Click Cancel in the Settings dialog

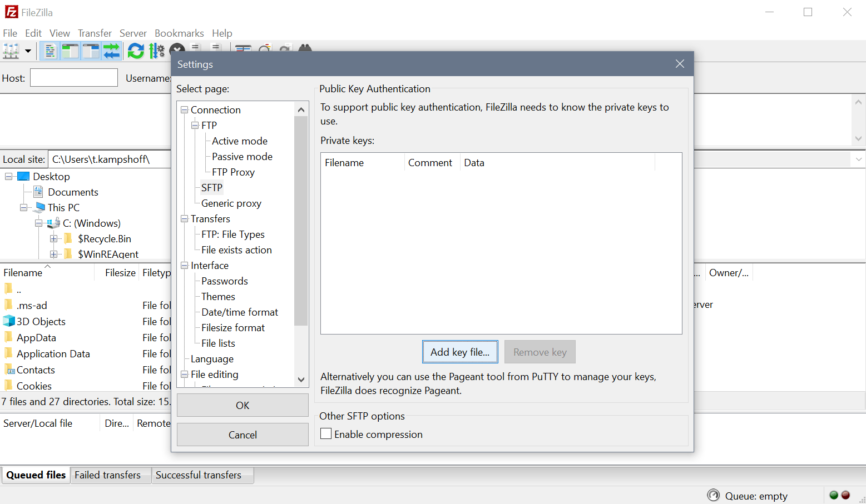(x=243, y=435)
